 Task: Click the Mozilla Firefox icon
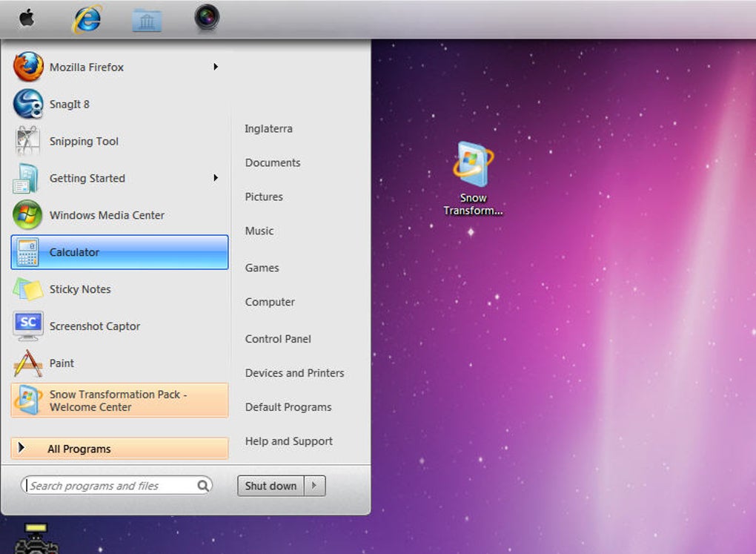pos(28,67)
